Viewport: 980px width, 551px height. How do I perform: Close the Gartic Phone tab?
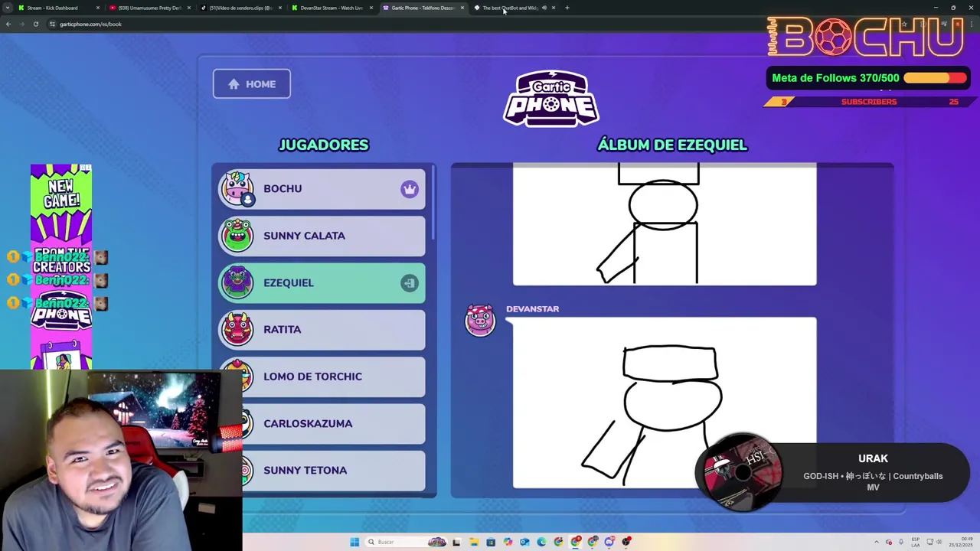pyautogui.click(x=462, y=8)
